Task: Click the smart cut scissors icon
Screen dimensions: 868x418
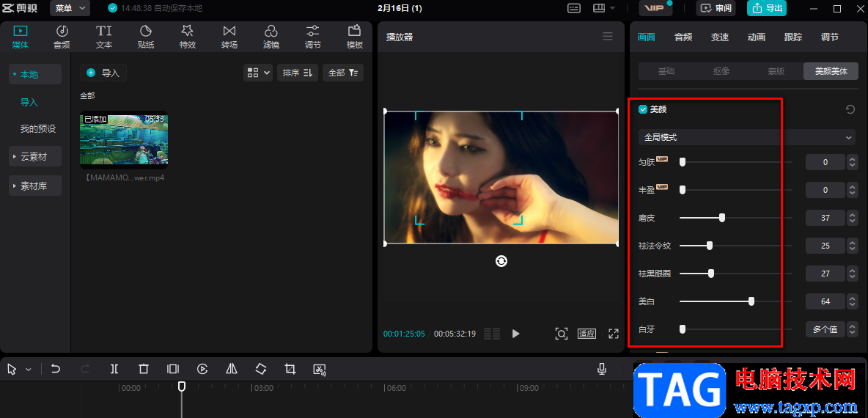Action: [x=320, y=369]
